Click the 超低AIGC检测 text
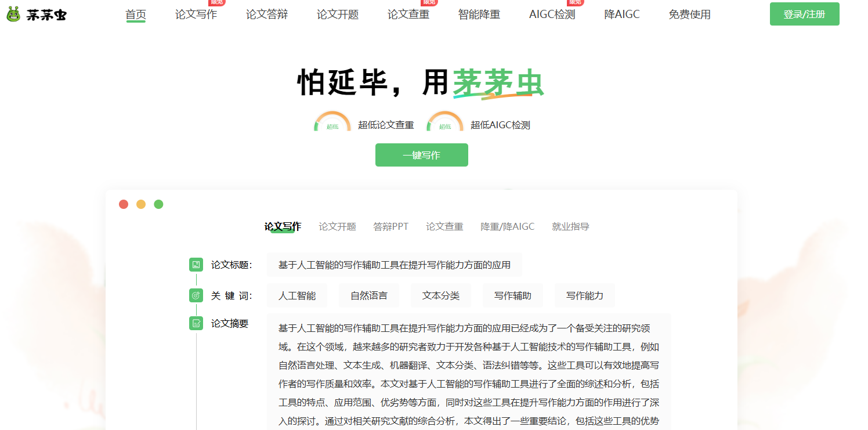The width and height of the screenshot is (868, 430). pos(500,125)
